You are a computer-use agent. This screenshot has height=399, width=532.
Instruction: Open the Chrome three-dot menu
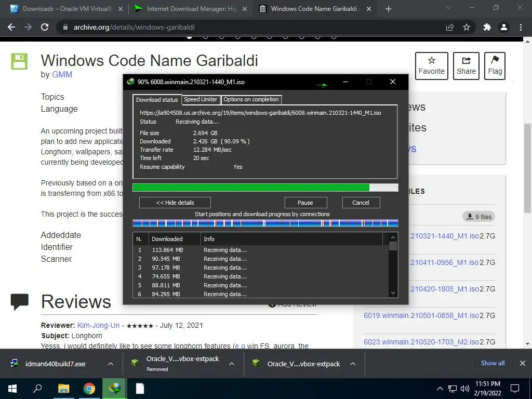[521, 27]
